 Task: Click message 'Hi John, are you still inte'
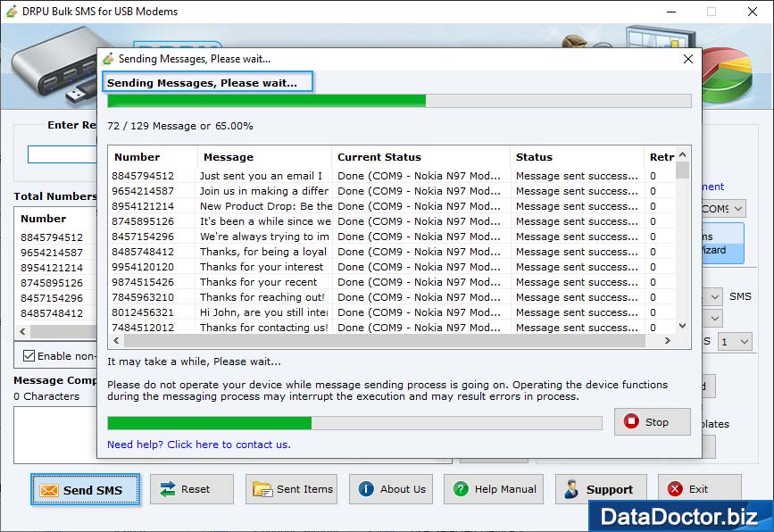(x=263, y=312)
